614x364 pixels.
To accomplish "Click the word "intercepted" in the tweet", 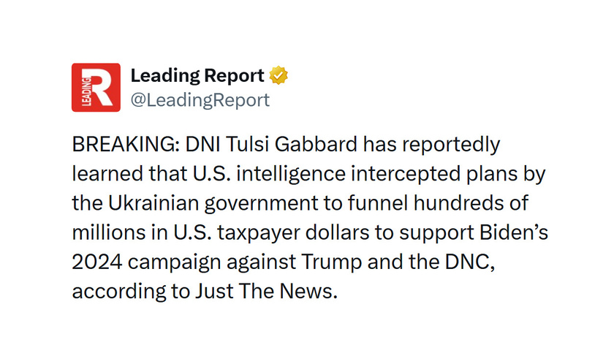I will coord(409,174).
